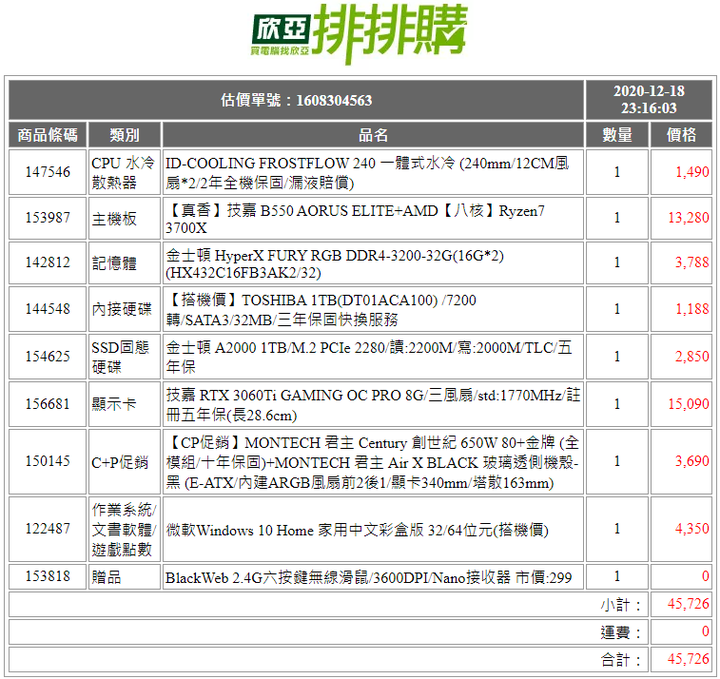Viewport: 720px width, 679px height.
Task: Click the 價格 column header
Action: point(681,135)
